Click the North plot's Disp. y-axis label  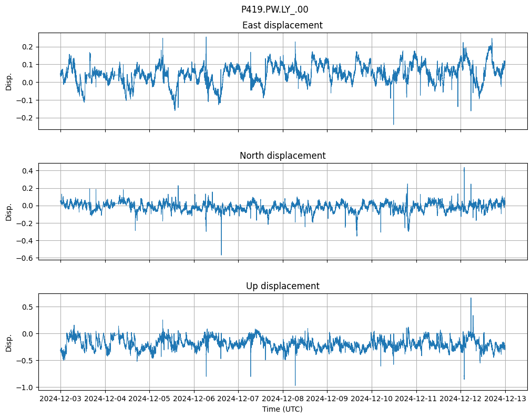tap(9, 211)
